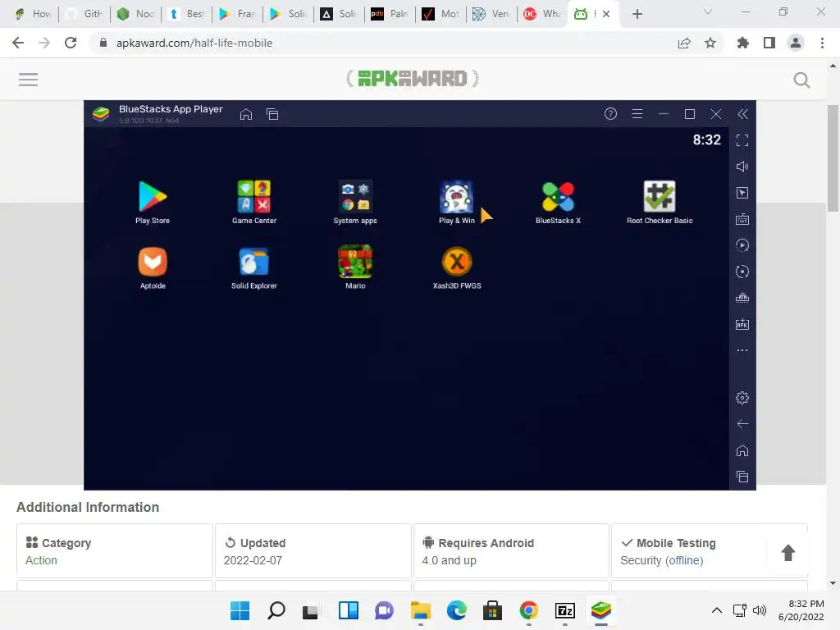The height and width of the screenshot is (630, 840).
Task: Open the Action category link
Action: point(41,560)
